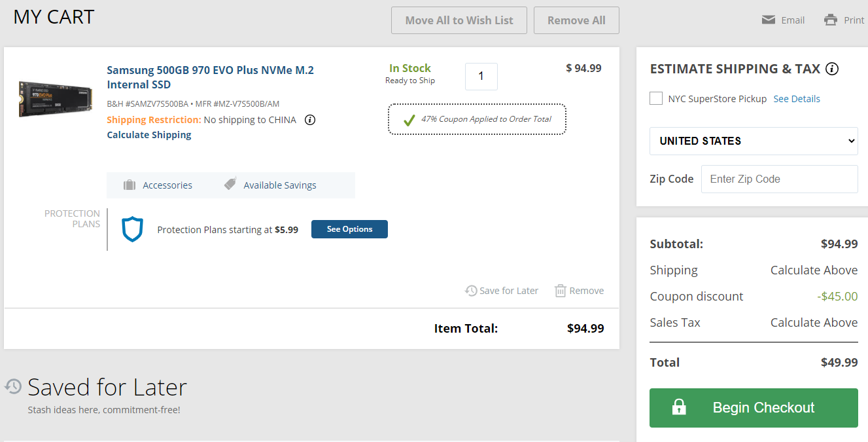Click the blue protection plan shield icon
868x442 pixels.
(x=132, y=229)
